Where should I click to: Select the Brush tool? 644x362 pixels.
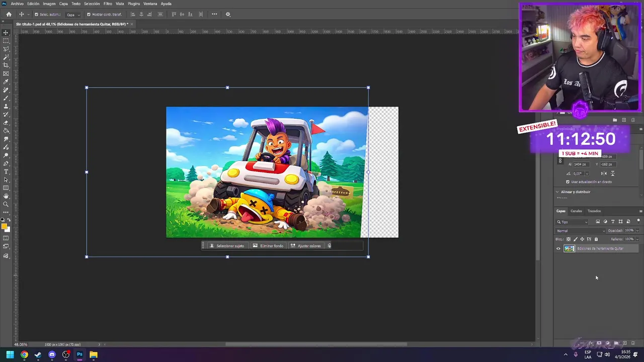pyautogui.click(x=6, y=98)
